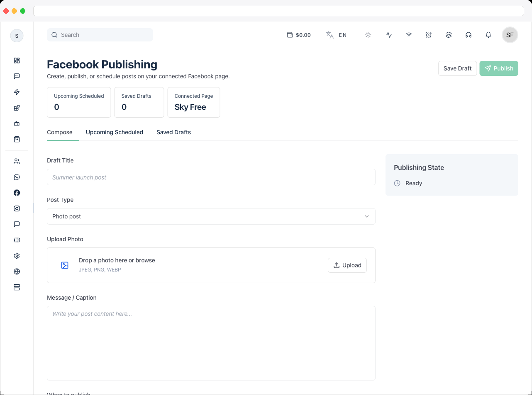
Task: Open the Instagram icon in sidebar
Action: [17, 208]
